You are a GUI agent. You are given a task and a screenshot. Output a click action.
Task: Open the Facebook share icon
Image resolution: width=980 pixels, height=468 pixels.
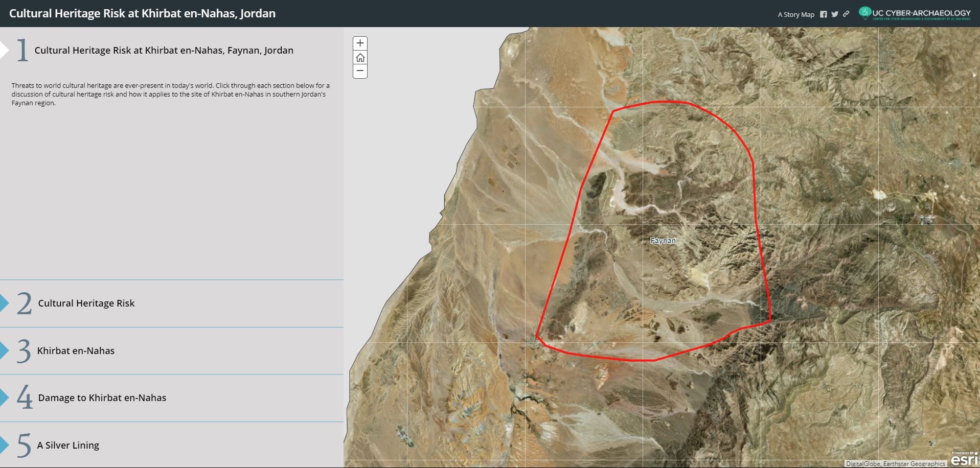(824, 14)
